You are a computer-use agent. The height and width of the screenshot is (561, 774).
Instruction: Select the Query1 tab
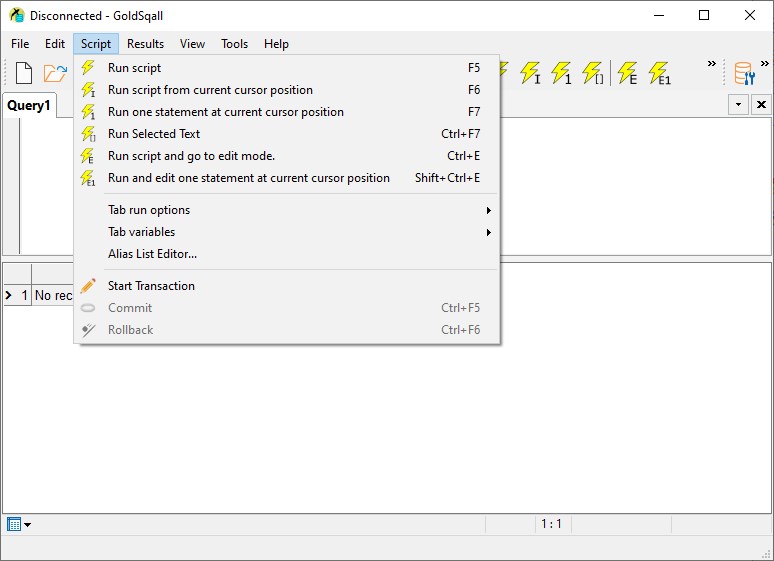pos(29,106)
